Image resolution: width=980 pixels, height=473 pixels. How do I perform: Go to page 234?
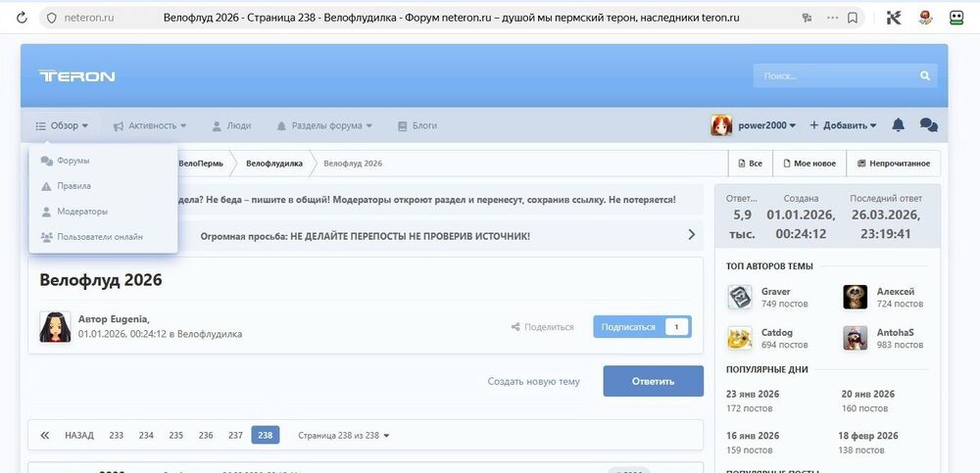tap(146, 436)
